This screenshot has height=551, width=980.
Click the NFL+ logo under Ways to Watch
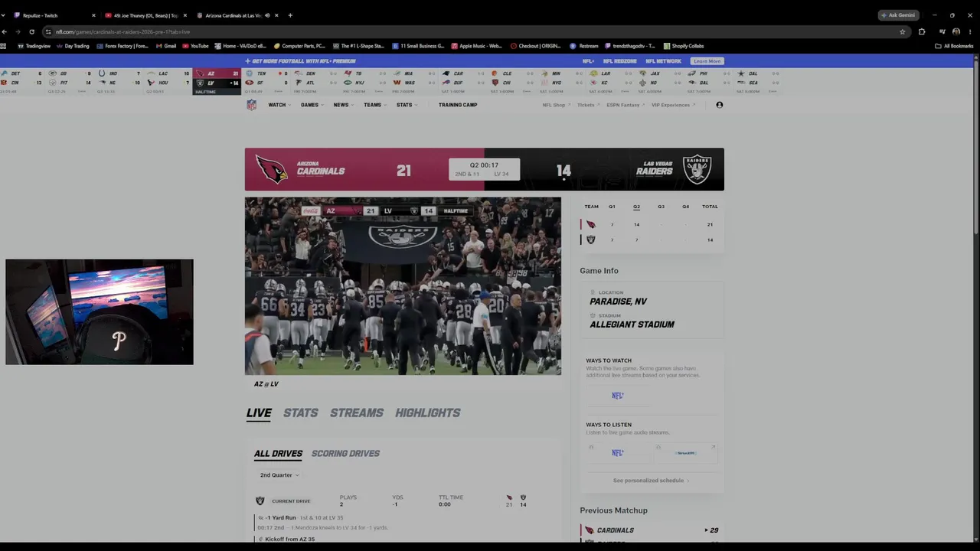click(x=618, y=396)
